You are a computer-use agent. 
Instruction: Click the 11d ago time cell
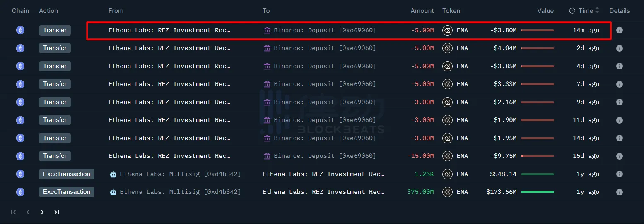(586, 120)
